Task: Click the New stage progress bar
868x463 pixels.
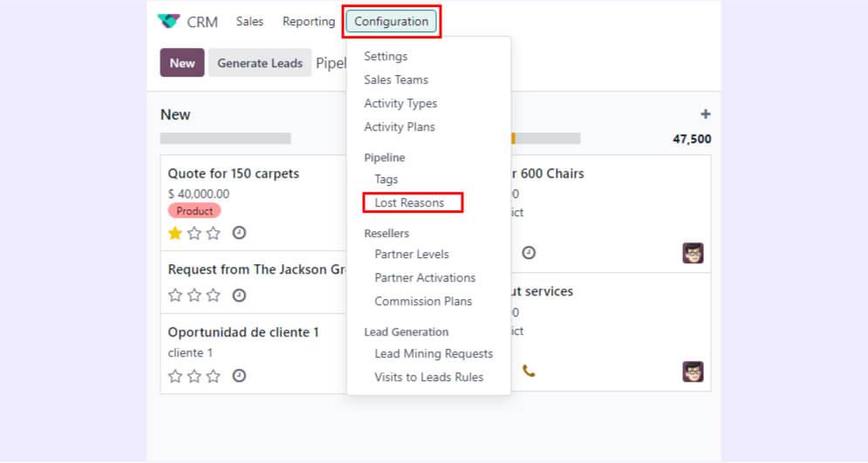Action: (x=225, y=139)
